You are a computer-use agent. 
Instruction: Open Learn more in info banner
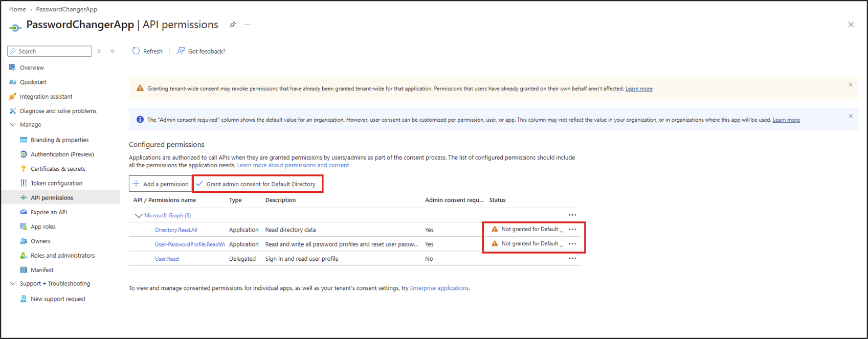tap(786, 120)
